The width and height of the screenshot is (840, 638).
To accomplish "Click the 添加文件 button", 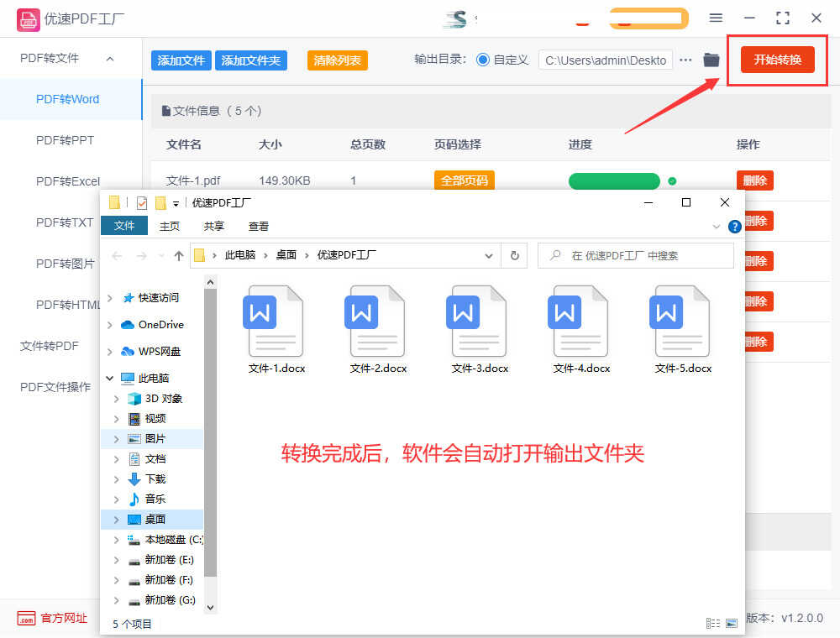I will [x=181, y=60].
